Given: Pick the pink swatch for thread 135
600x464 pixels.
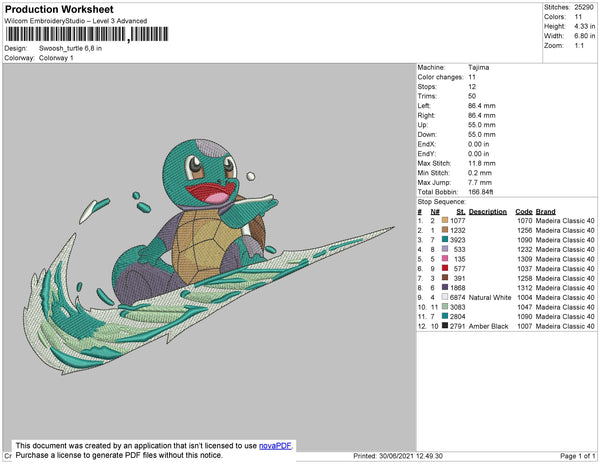Looking at the screenshot, I should 445,259.
